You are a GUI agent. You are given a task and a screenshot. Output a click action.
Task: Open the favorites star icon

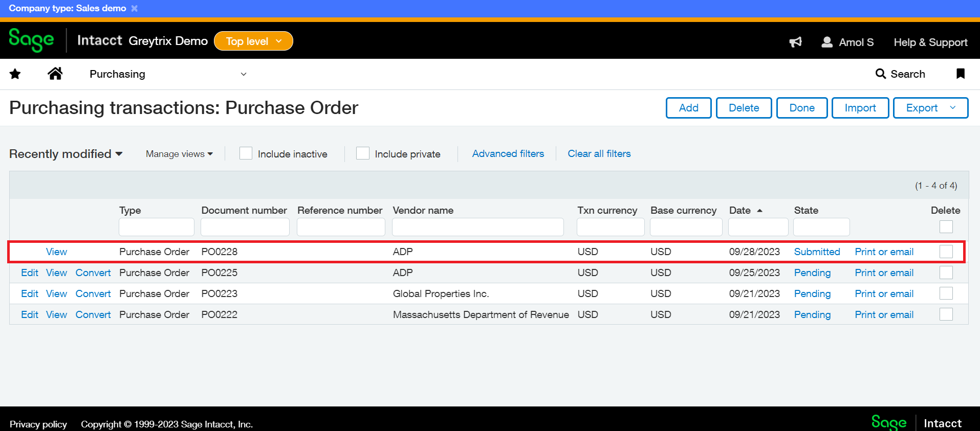pyautogui.click(x=15, y=74)
